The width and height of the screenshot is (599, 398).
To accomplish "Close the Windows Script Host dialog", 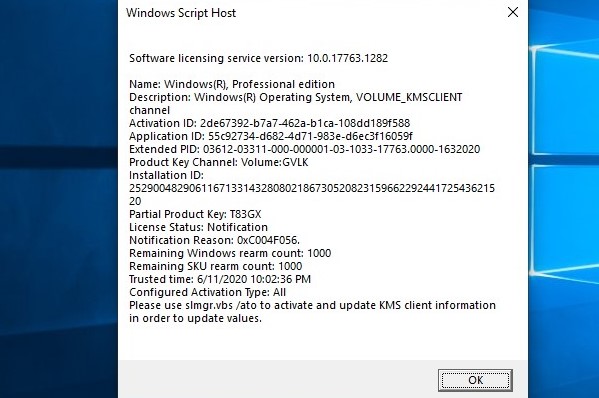I will 513,12.
